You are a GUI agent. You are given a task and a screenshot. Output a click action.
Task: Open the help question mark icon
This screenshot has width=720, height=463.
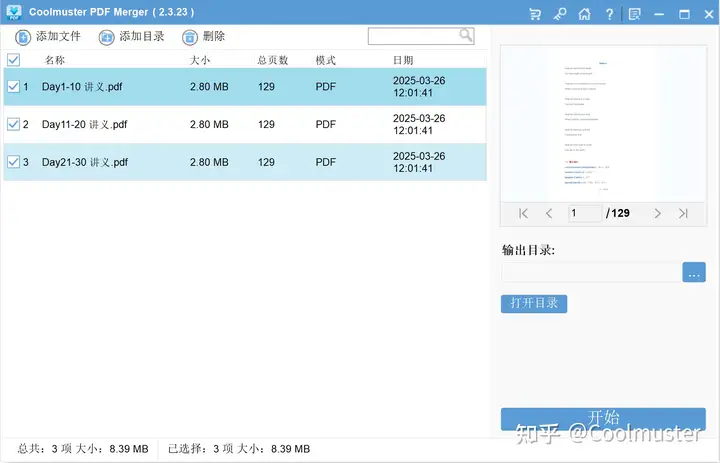tap(609, 14)
